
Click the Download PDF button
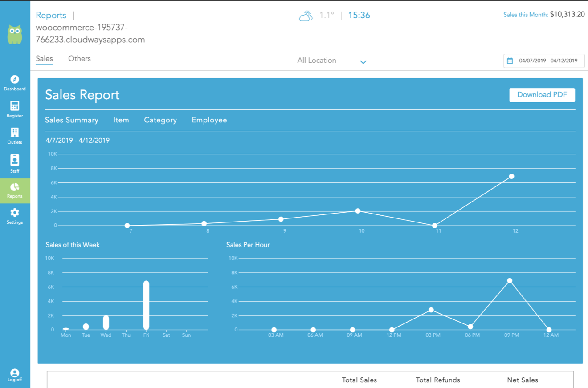click(x=542, y=95)
